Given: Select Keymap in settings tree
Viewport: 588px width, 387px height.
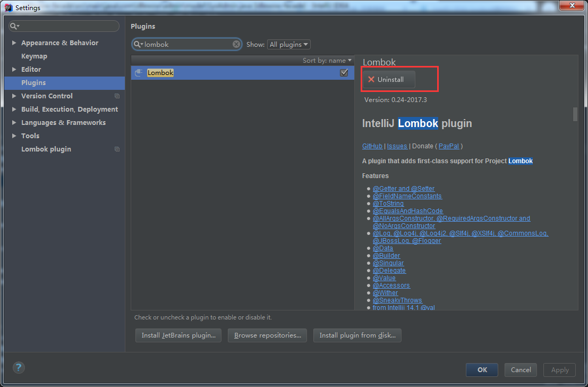Looking at the screenshot, I should 34,56.
